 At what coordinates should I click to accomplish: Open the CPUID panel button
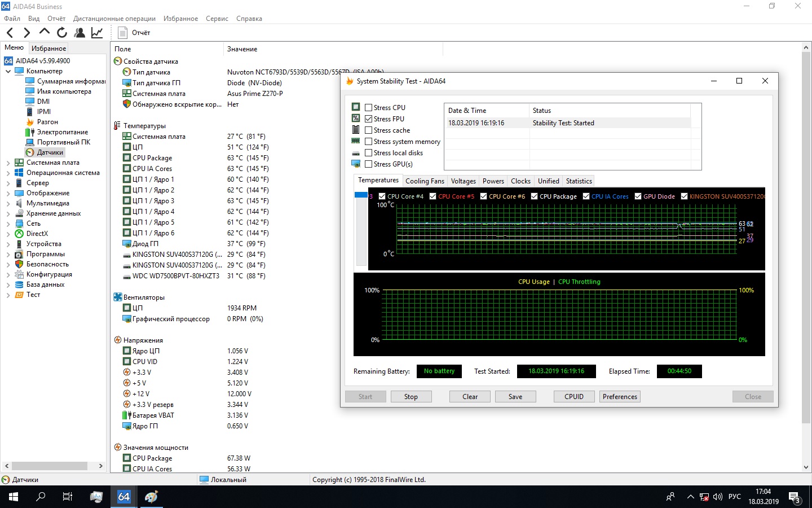pyautogui.click(x=574, y=397)
